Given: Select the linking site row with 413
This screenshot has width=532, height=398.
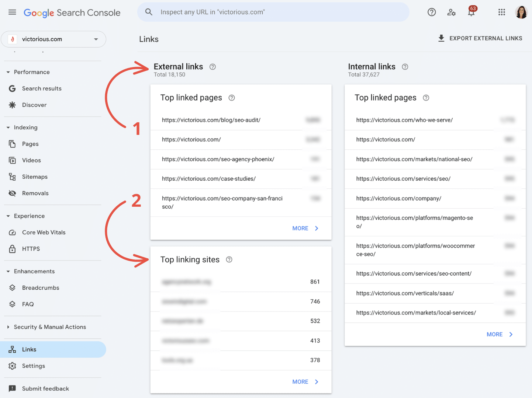Looking at the screenshot, I should point(241,341).
